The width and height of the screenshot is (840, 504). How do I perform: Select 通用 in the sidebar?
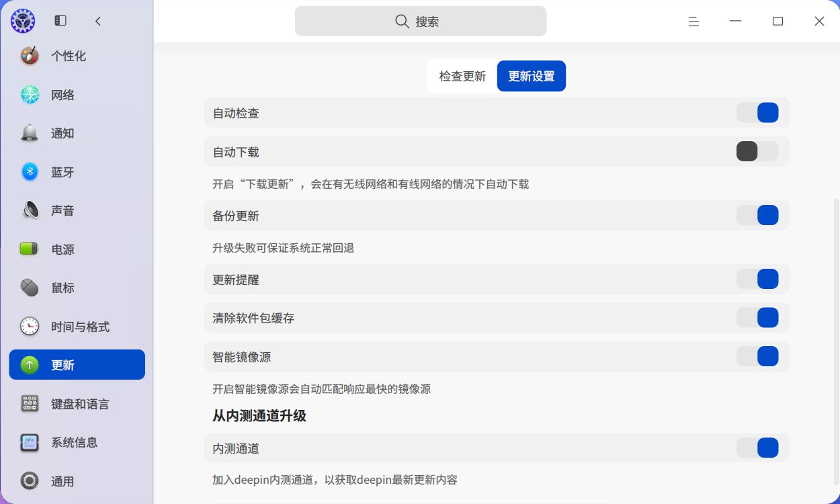(77, 481)
